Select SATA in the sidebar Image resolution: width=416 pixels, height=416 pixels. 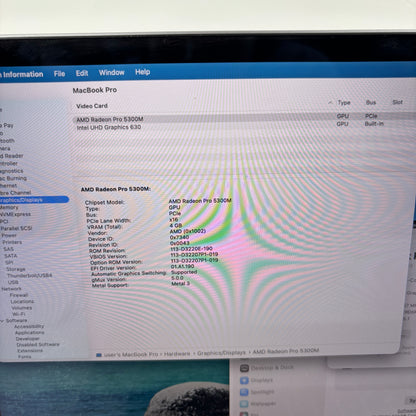pos(10,256)
